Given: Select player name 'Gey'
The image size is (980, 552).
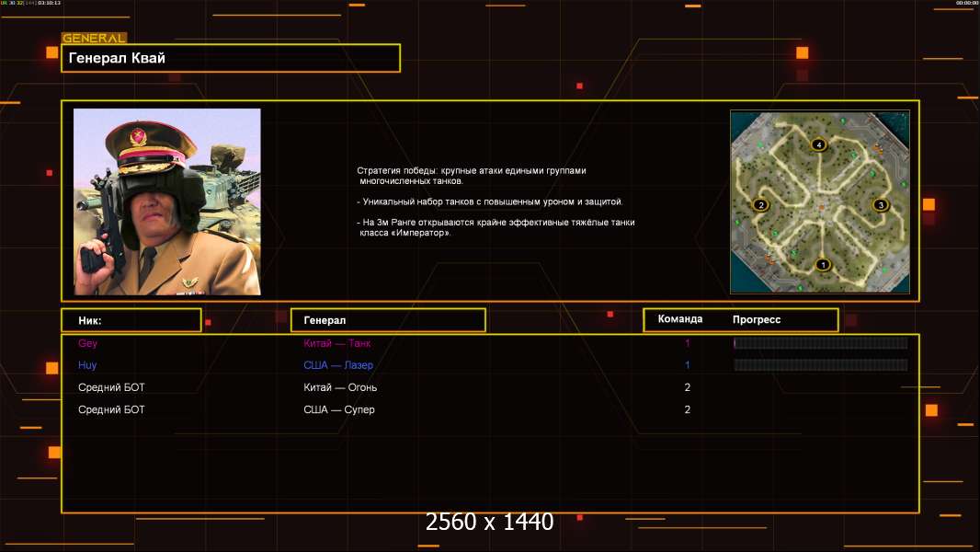Looking at the screenshot, I should (87, 343).
